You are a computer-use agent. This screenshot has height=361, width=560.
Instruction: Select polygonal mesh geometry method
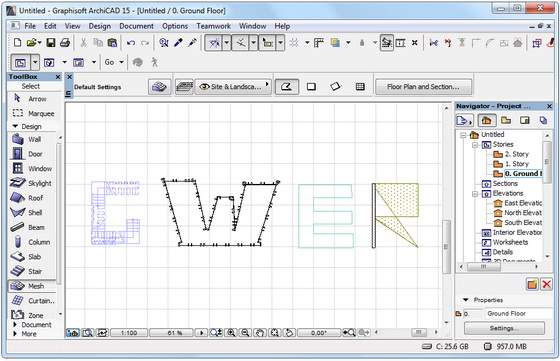[287, 87]
